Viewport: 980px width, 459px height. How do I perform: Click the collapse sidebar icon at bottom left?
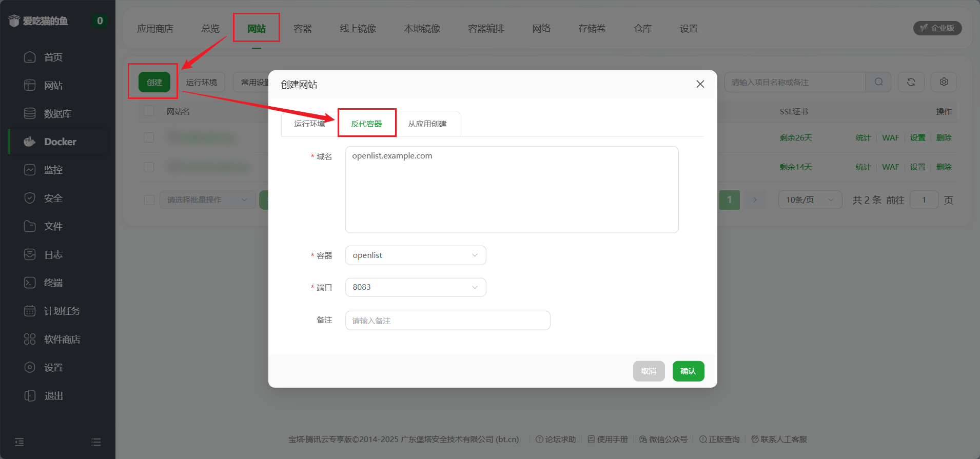tap(19, 442)
